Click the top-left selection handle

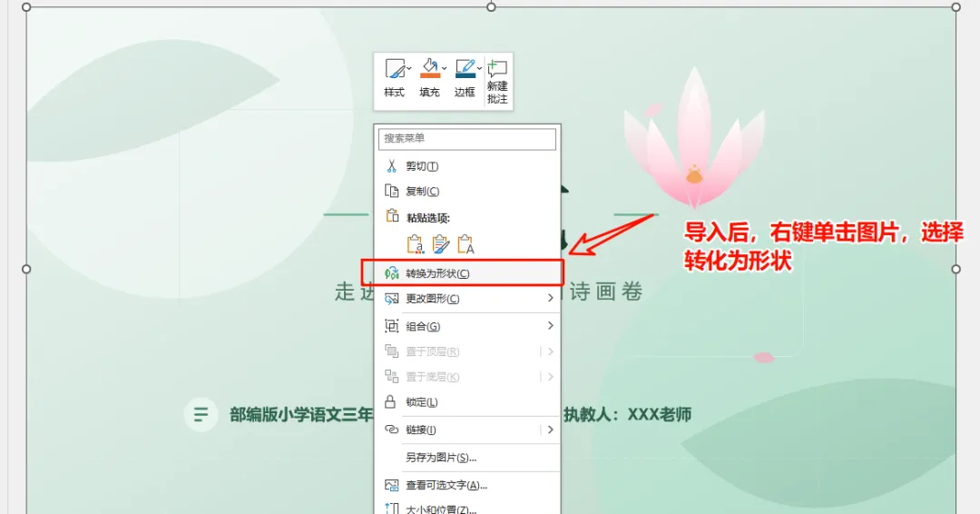(x=26, y=7)
